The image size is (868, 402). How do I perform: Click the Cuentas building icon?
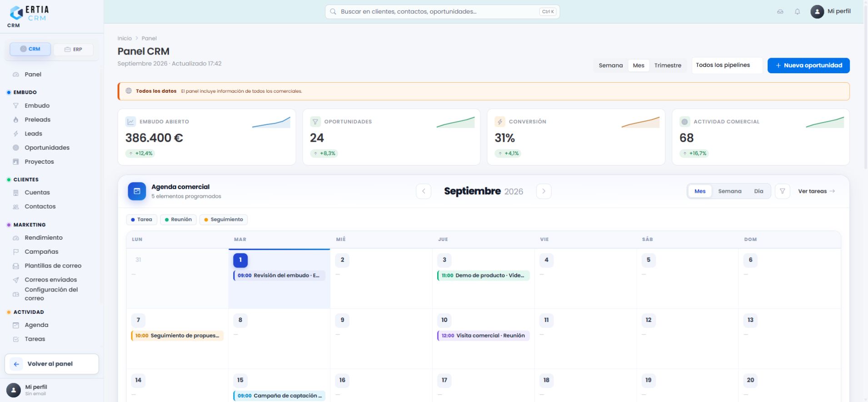click(16, 193)
